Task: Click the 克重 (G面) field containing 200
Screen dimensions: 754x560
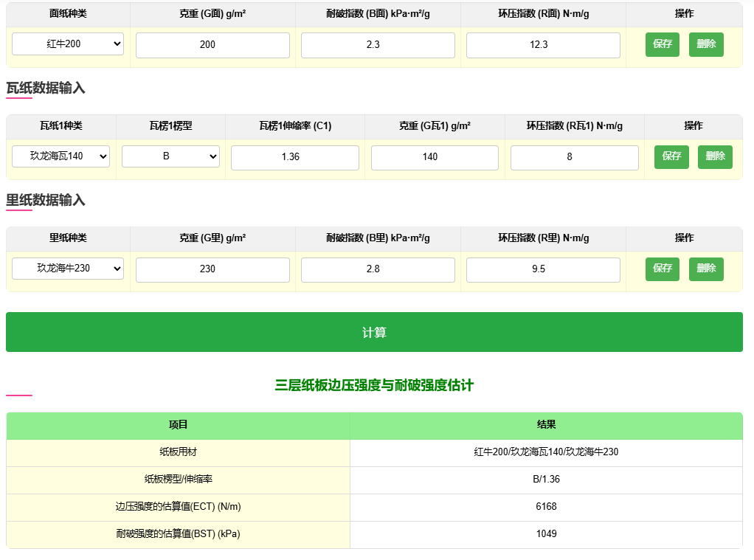Action: pyautogui.click(x=212, y=45)
